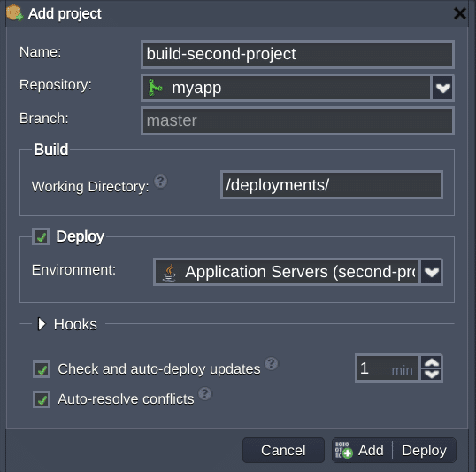Click the Java icon in Environment field
The height and width of the screenshot is (472, 476).
pos(169,273)
